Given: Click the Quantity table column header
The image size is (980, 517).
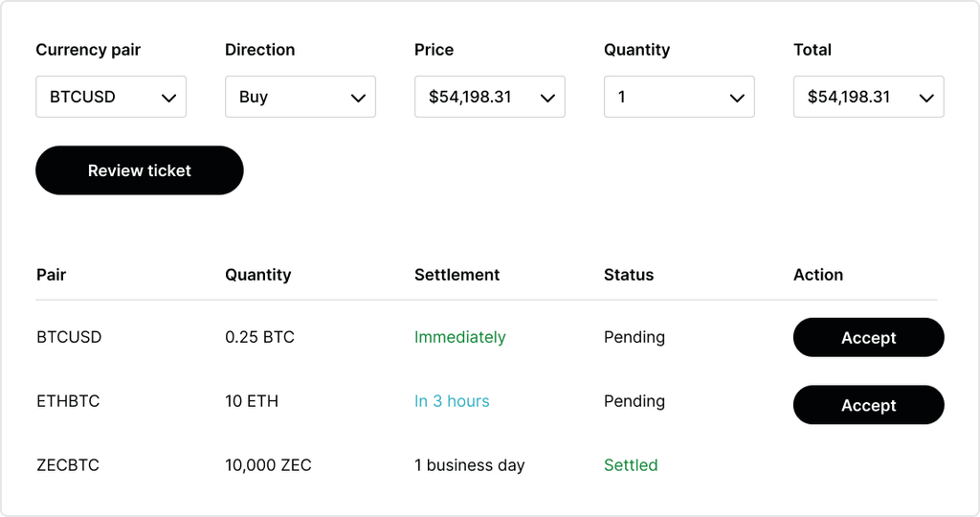Looking at the screenshot, I should pos(258,275).
